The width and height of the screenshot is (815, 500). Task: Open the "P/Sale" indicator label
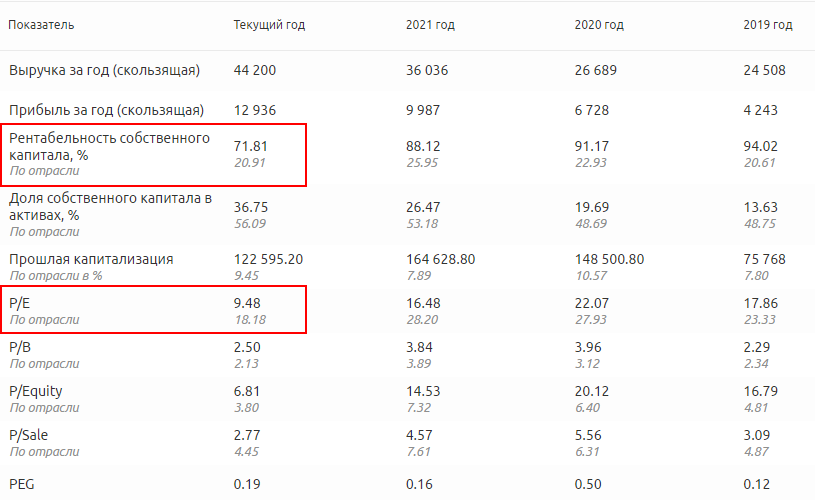click(x=30, y=437)
